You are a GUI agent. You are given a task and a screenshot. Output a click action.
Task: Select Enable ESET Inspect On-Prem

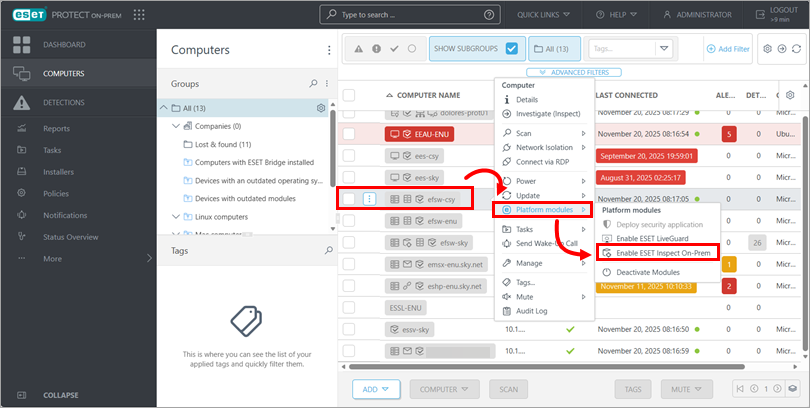pyautogui.click(x=657, y=253)
